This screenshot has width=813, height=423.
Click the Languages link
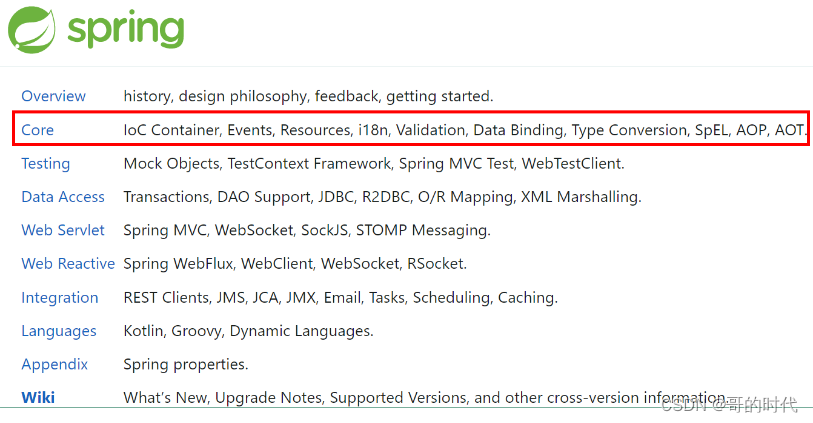[x=59, y=331]
